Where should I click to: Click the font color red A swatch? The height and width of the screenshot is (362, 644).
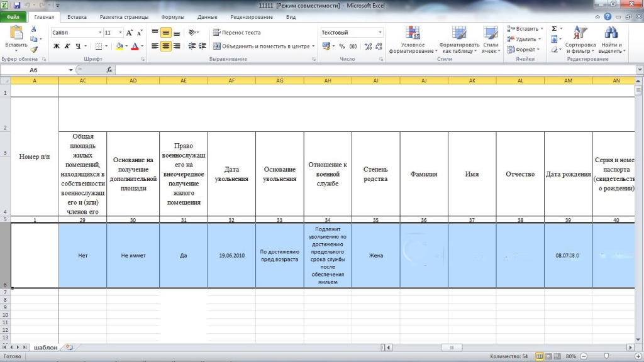tap(134, 46)
